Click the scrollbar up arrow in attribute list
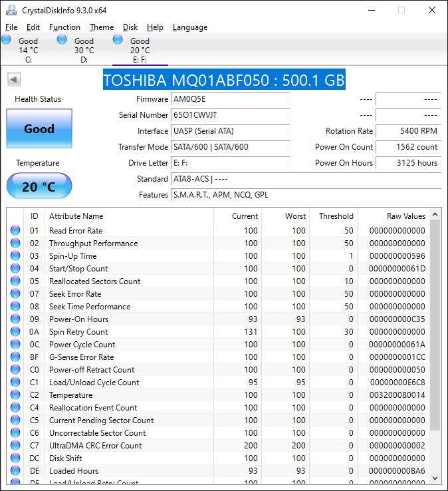This screenshot has height=491, width=448. (435, 214)
